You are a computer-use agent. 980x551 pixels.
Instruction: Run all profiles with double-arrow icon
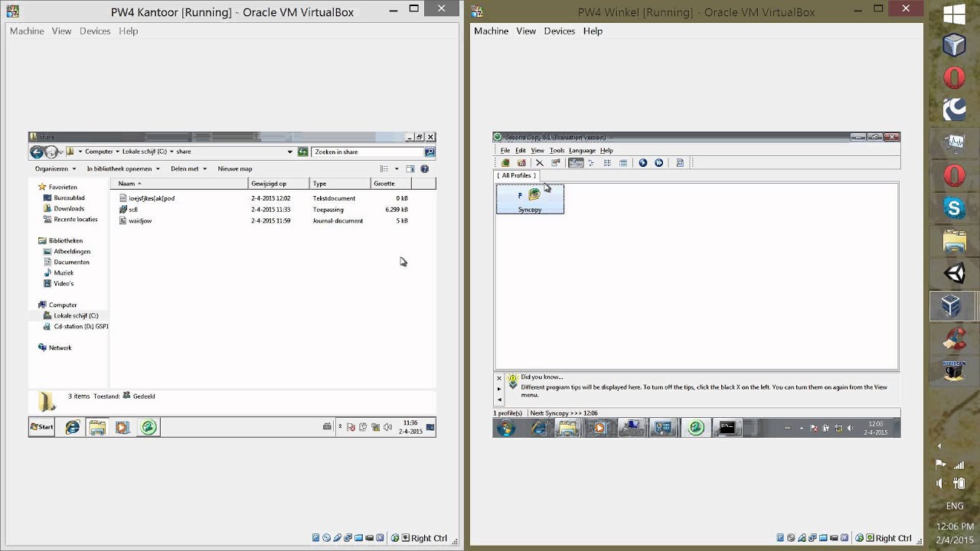tap(658, 163)
